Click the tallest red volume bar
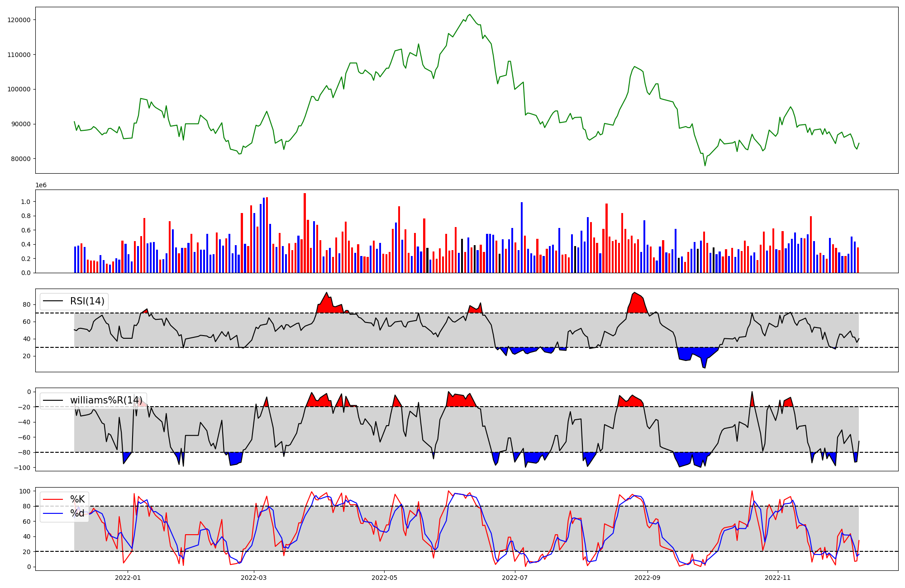The image size is (905, 588). coord(305,233)
